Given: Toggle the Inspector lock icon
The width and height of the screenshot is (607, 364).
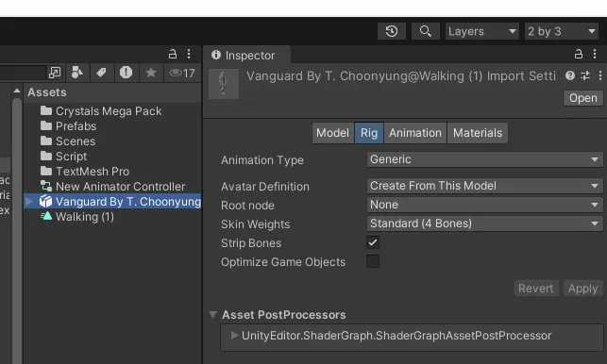Looking at the screenshot, I should 579,54.
